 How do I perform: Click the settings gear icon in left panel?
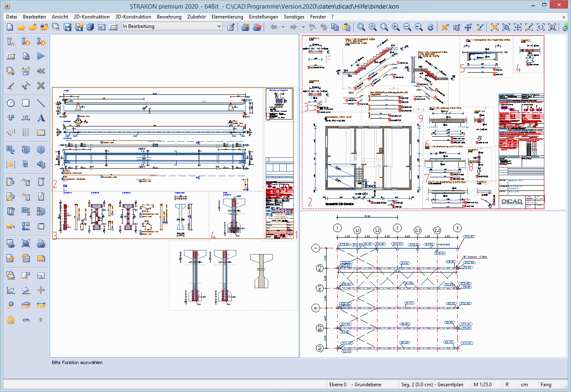pyautogui.click(x=11, y=305)
